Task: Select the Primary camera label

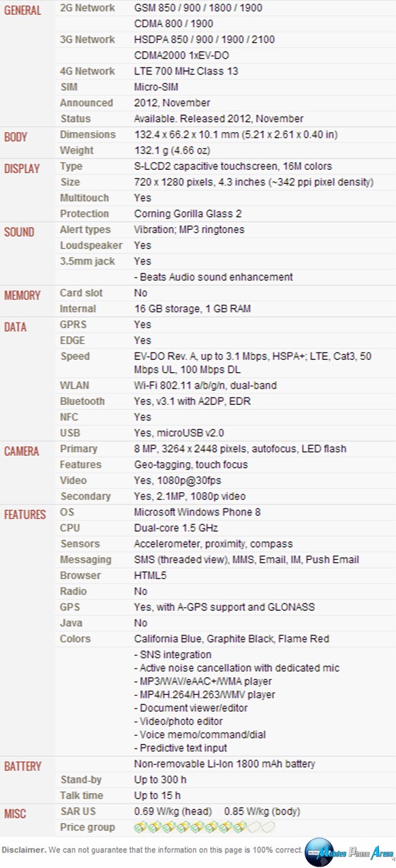Action: tap(78, 449)
